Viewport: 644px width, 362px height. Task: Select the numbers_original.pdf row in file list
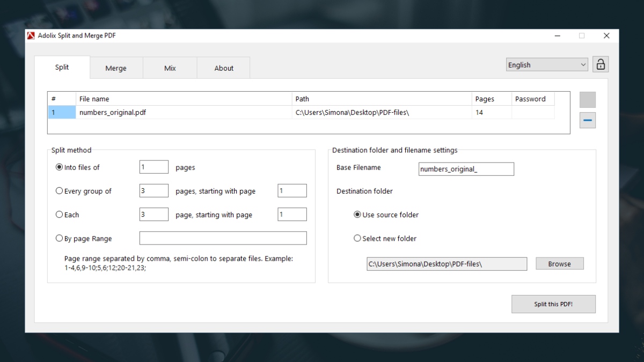[x=301, y=113]
